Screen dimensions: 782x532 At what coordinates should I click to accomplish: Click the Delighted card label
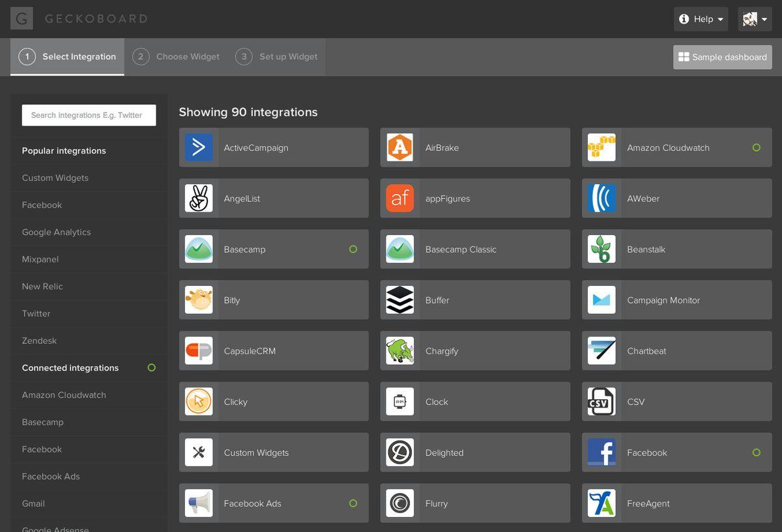coord(444,453)
